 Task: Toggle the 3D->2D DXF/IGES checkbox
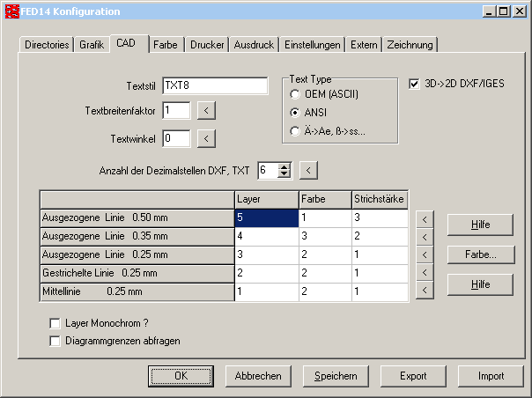[x=416, y=85]
